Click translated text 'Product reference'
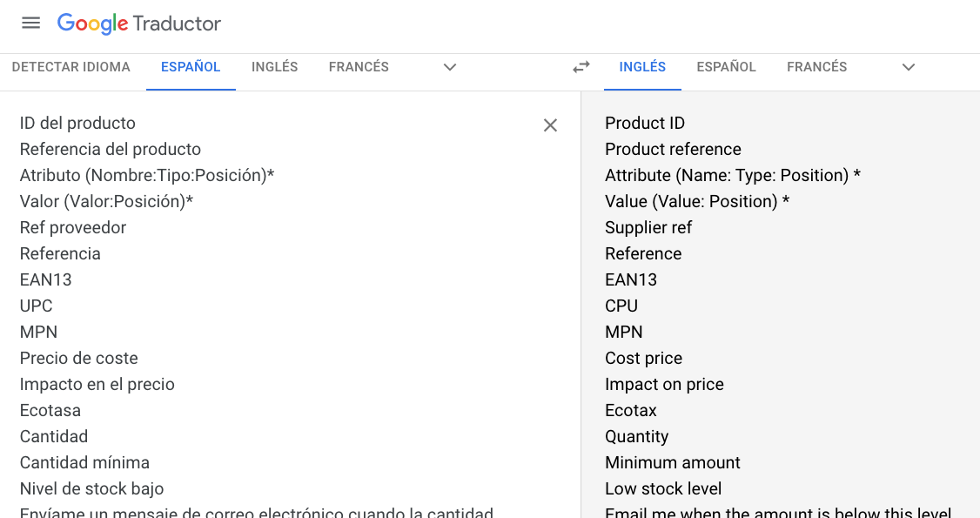This screenshot has height=518, width=980. coord(673,149)
